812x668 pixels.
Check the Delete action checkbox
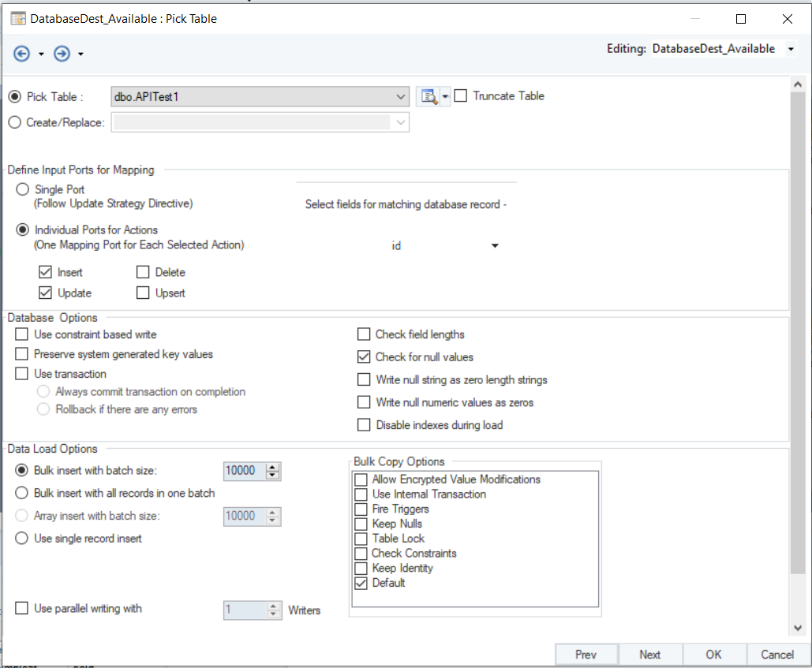(143, 271)
